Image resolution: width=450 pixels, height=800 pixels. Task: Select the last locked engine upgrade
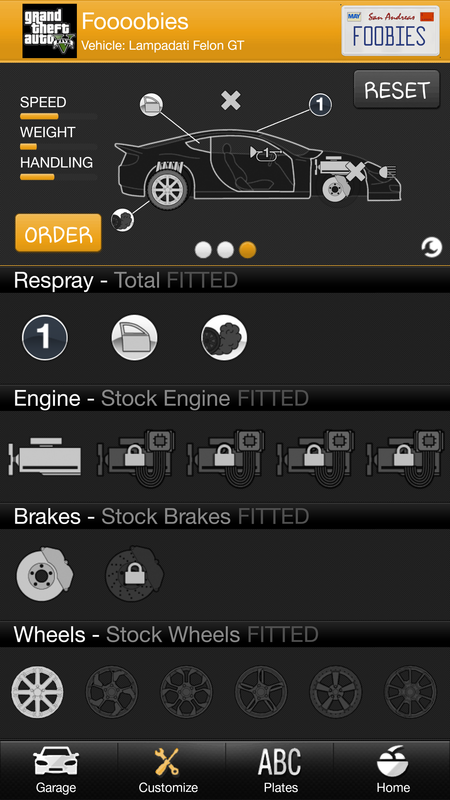pos(404,459)
